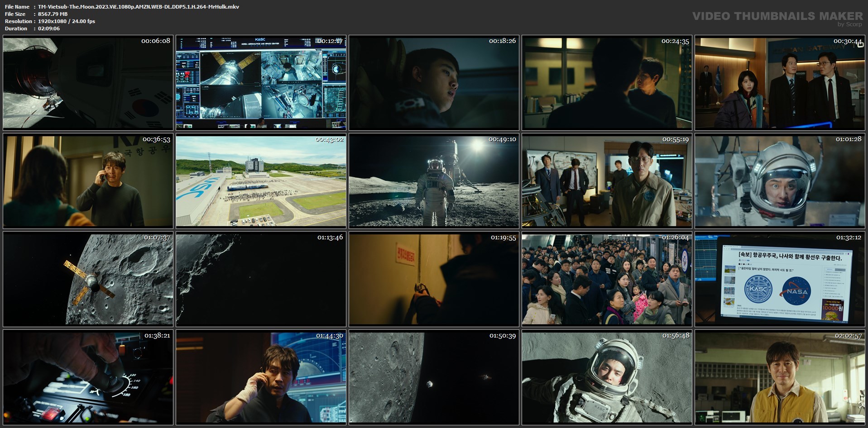Screen dimensions: 868x428
Task: Pick the astronaut on moon thumbnail 00:49:10
Action: pos(434,181)
